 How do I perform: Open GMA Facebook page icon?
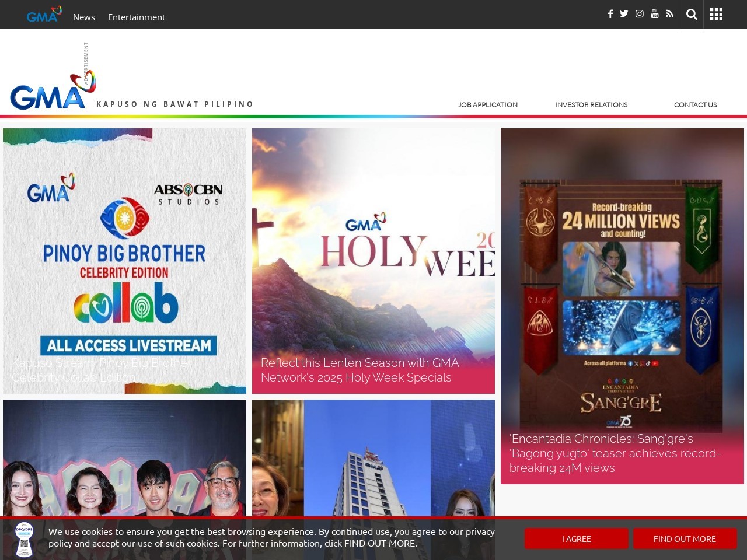610,14
